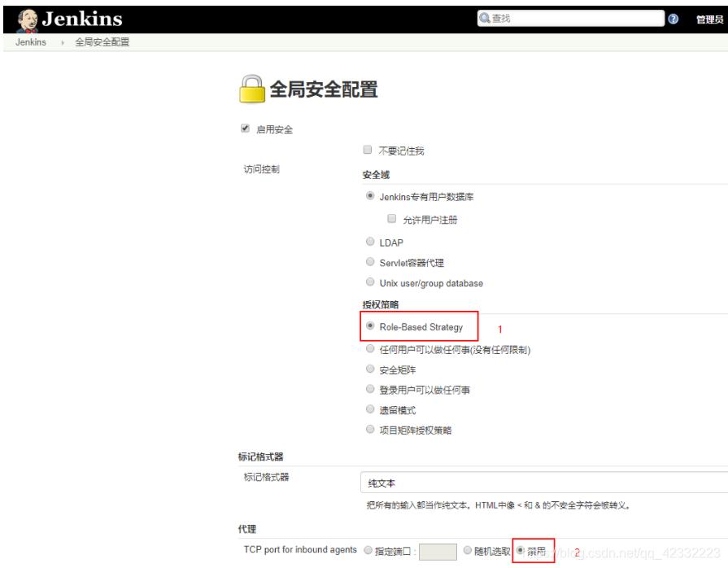This screenshot has width=728, height=568.
Task: Click the 标记格式器 section heading
Action: [260, 457]
